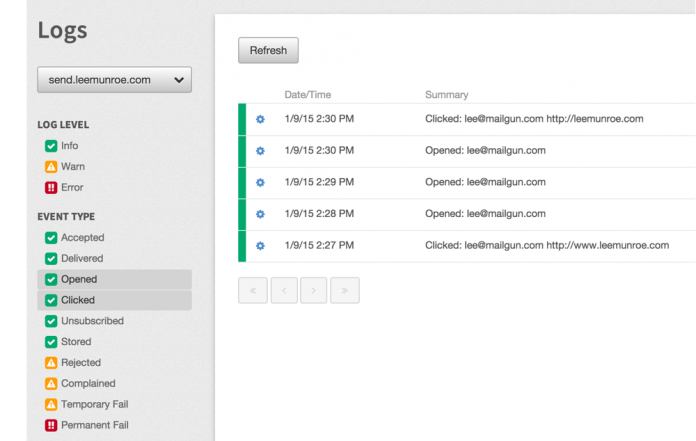696x441 pixels.
Task: Toggle the Permanent Fail event filter
Action: 51,425
